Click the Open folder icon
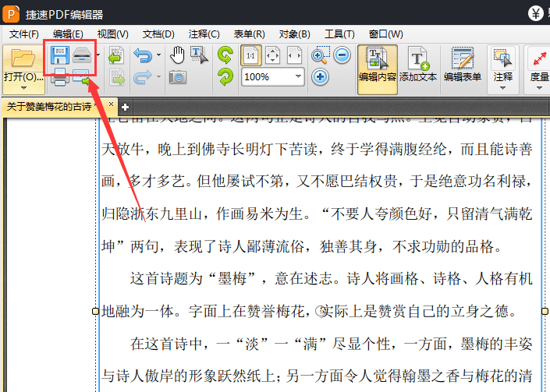This screenshot has height=392, width=550. (23, 58)
